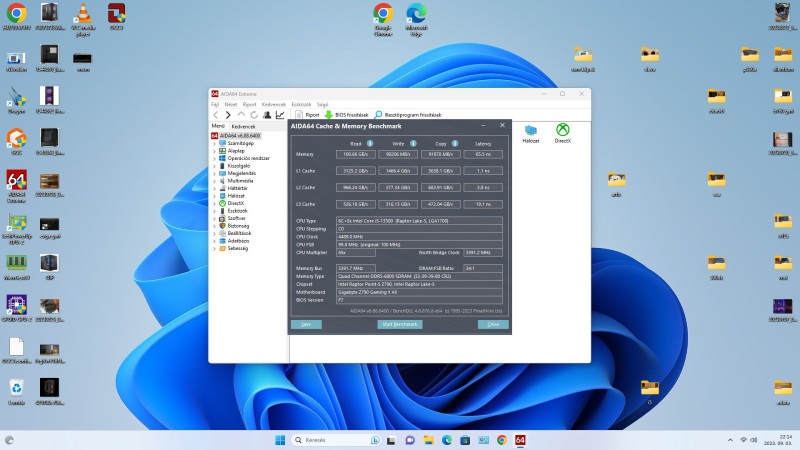Click the Start Benchmark button
The image size is (800, 450).
400,324
